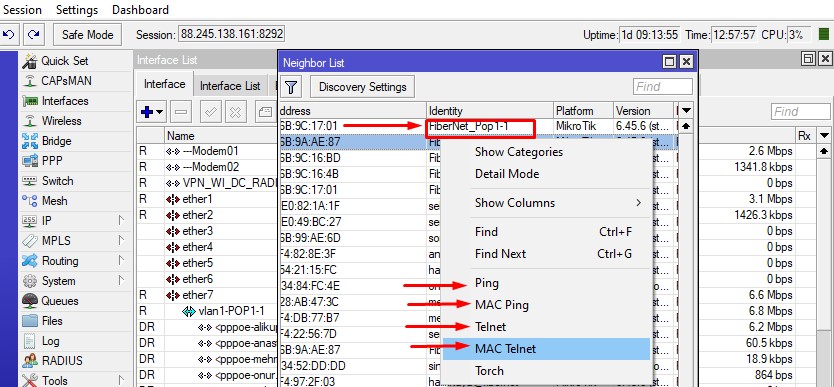Sort by the Version column header
The height and width of the screenshot is (387, 834).
coord(644,111)
